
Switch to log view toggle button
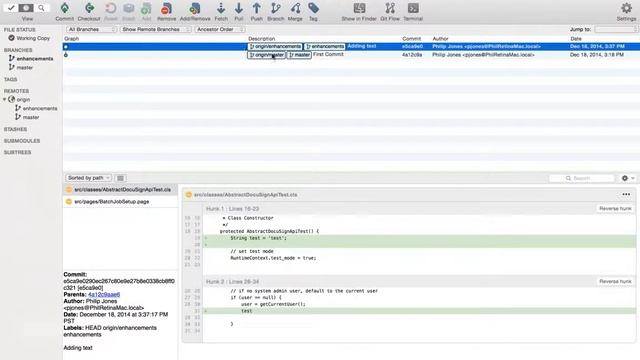(x=26, y=8)
